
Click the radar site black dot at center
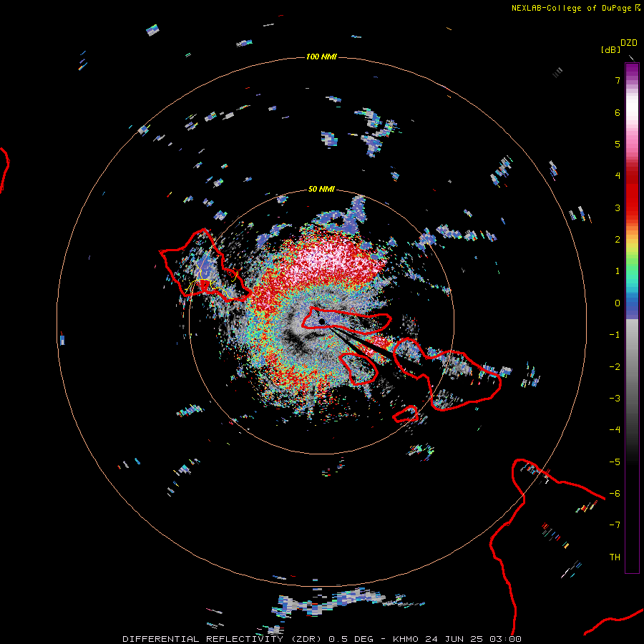click(322, 321)
